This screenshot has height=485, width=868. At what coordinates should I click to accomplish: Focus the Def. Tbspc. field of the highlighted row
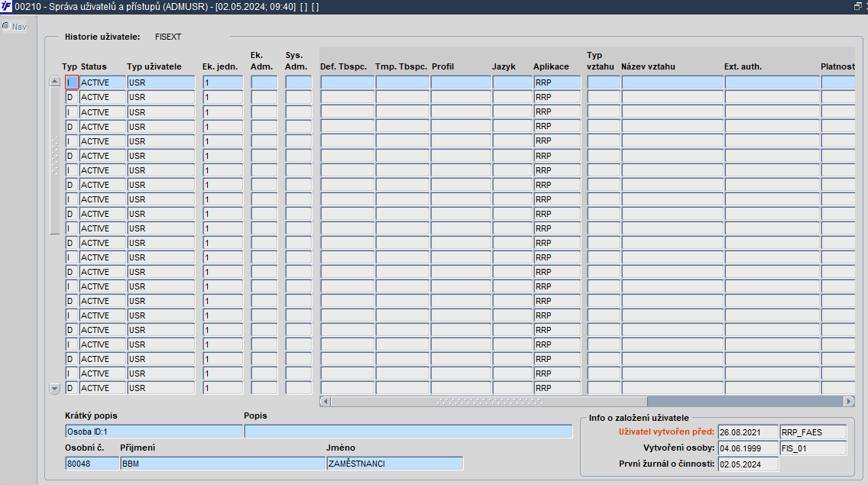pyautogui.click(x=347, y=82)
